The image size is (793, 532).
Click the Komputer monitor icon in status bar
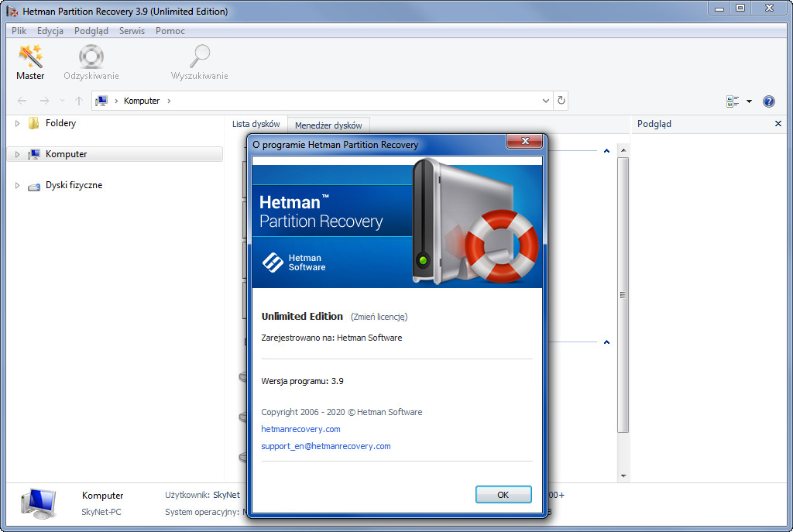click(x=39, y=503)
